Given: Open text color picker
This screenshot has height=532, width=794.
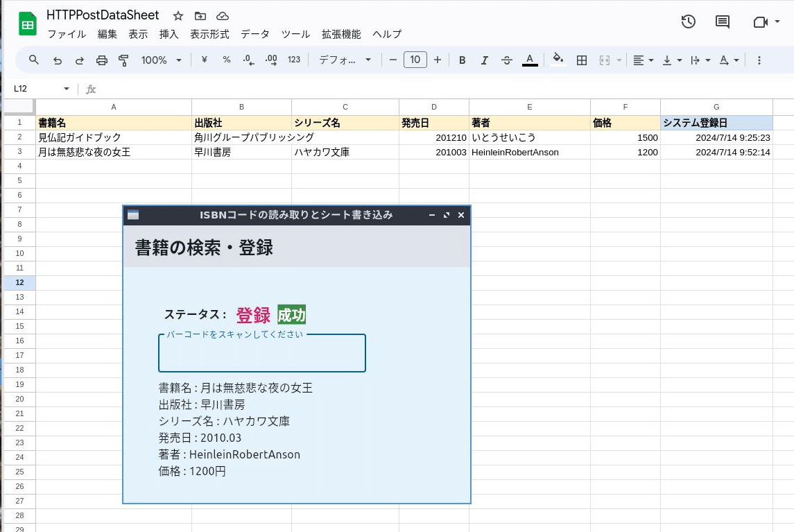Looking at the screenshot, I should tap(530, 60).
